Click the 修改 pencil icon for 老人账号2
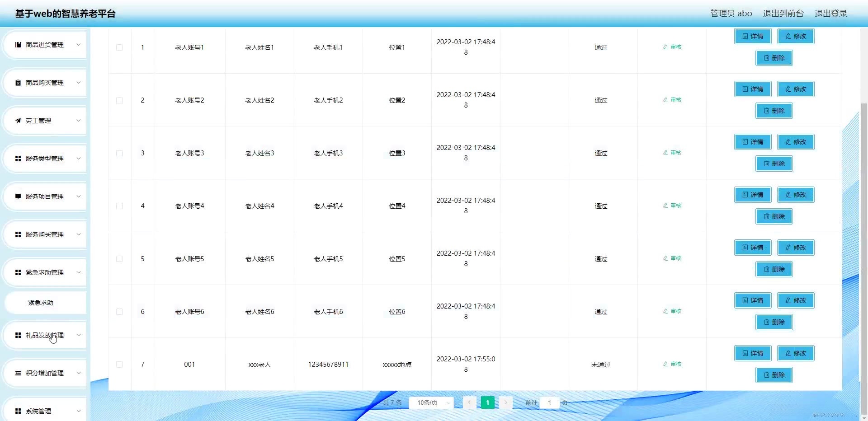 coord(788,89)
